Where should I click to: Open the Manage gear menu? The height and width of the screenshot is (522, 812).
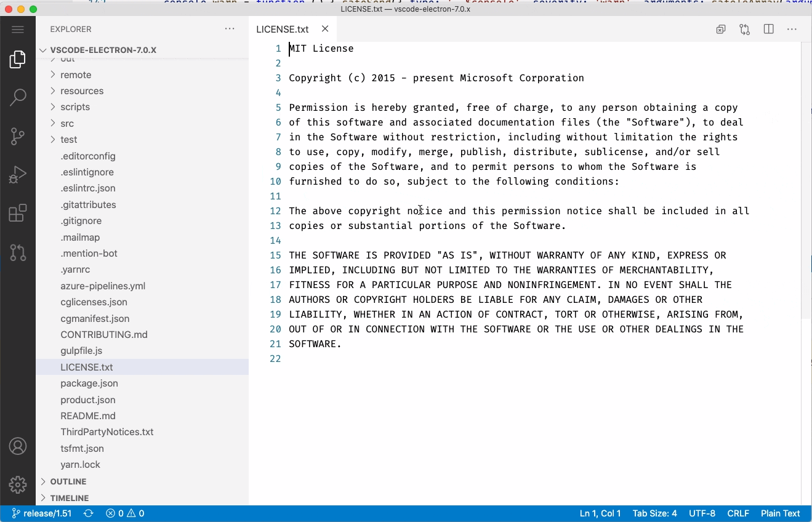click(18, 484)
